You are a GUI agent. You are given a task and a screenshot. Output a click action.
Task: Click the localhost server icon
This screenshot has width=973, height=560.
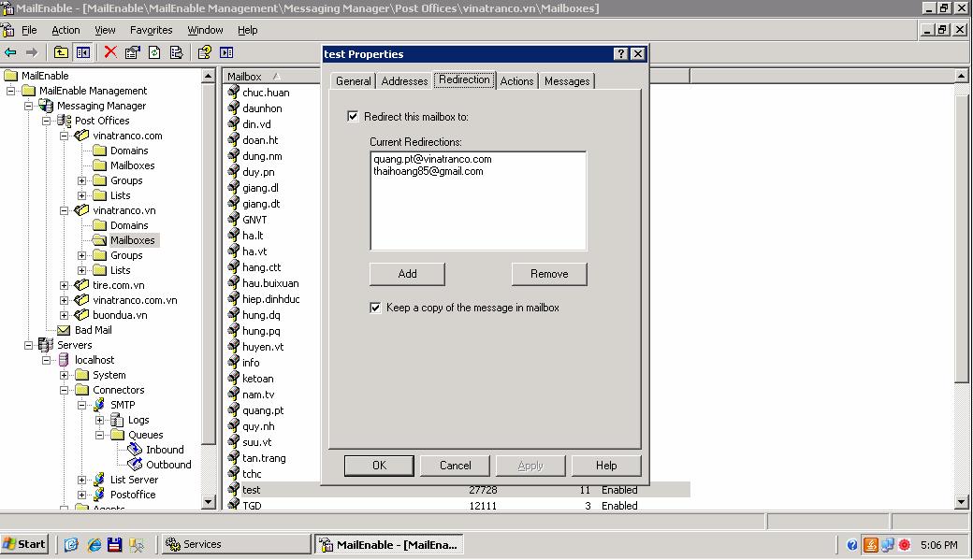pyautogui.click(x=64, y=360)
